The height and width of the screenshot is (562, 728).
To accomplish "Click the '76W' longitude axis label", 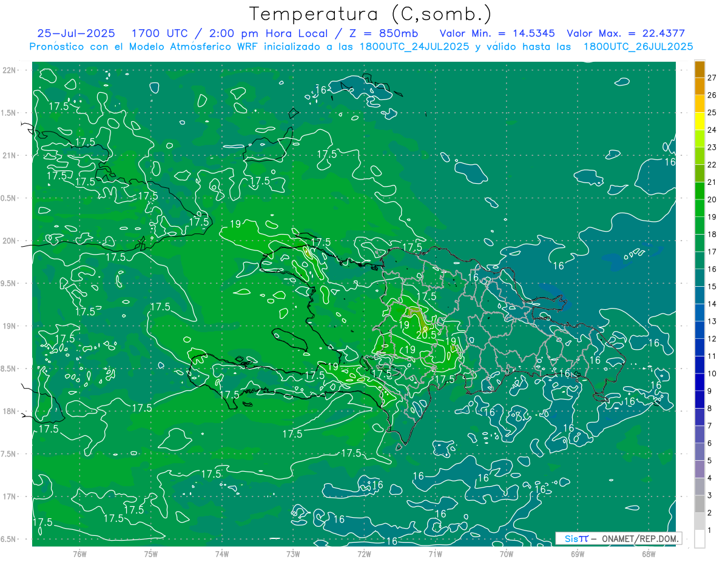I will (79, 554).
